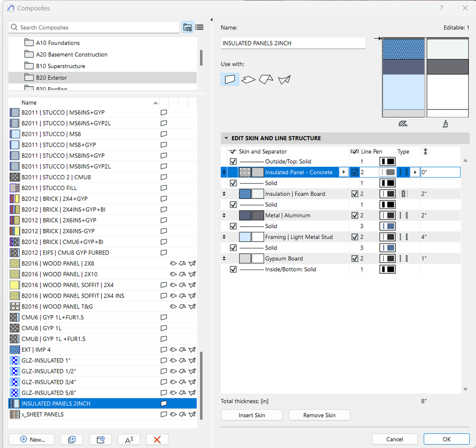Click drag handle of Framing | Light Metal Stud

tap(224, 237)
